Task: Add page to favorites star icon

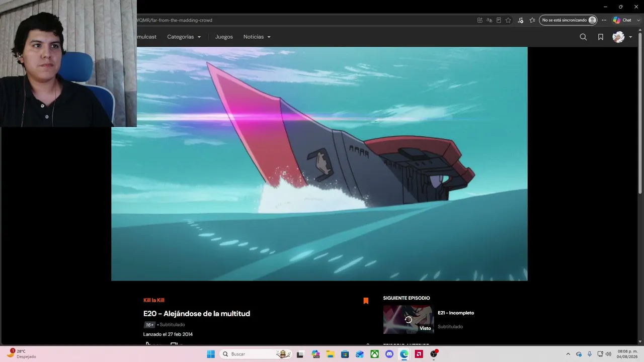Action: 508,20
